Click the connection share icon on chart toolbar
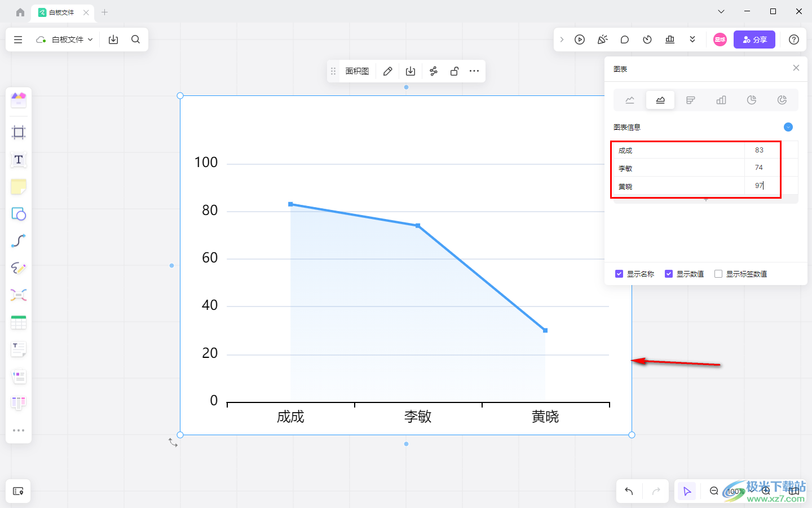 [x=434, y=71]
